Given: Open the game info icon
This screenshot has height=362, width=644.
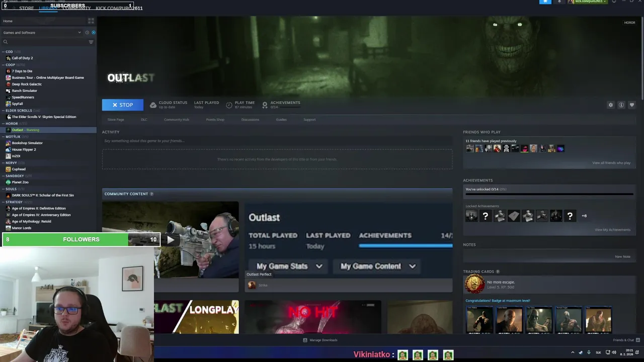Looking at the screenshot, I should tap(621, 105).
